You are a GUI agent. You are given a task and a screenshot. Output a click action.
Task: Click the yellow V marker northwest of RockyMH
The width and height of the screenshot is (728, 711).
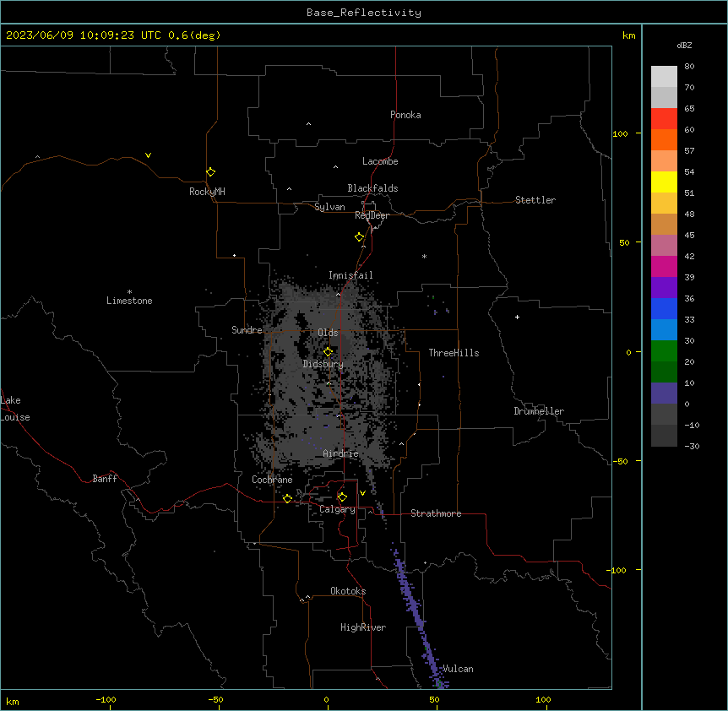(x=148, y=155)
